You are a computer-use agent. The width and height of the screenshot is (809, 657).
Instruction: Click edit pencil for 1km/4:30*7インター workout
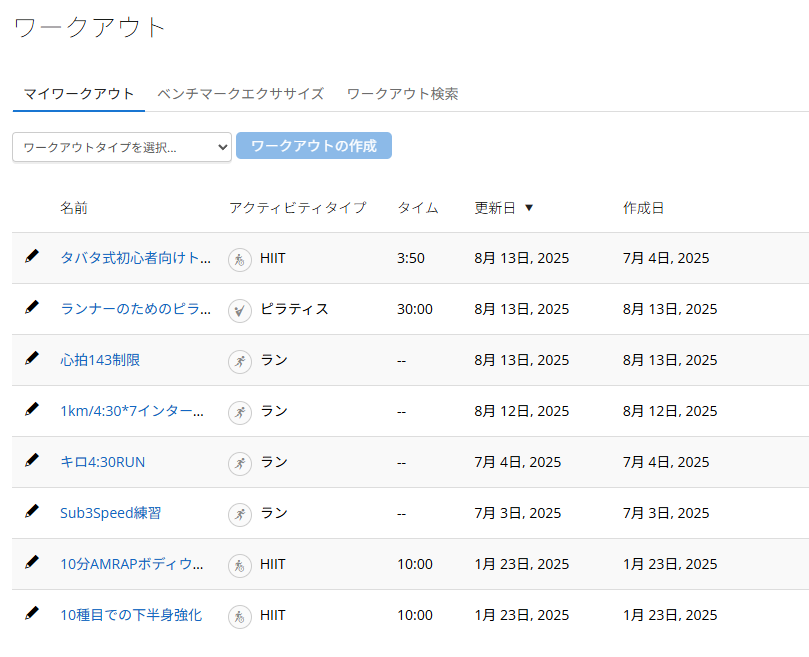[32, 409]
